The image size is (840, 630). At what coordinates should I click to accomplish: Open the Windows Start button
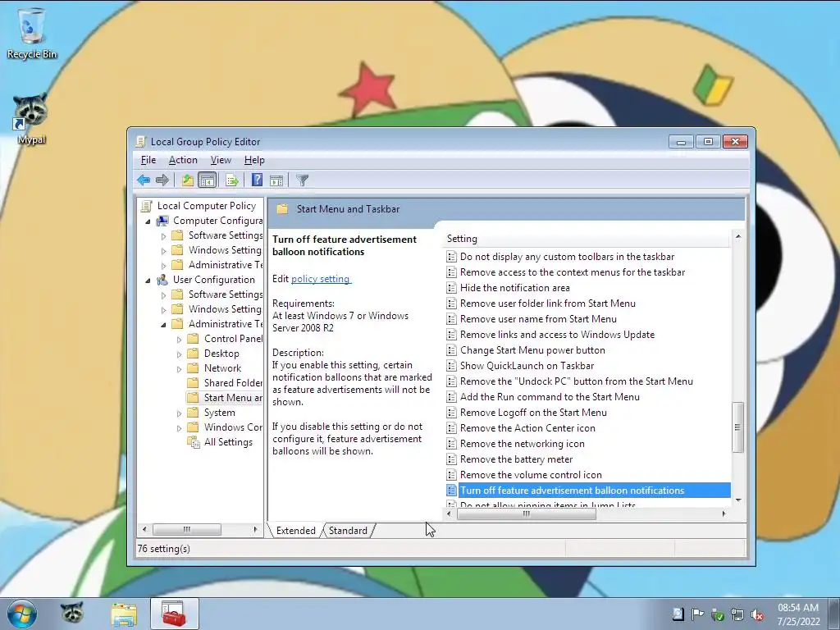point(22,614)
